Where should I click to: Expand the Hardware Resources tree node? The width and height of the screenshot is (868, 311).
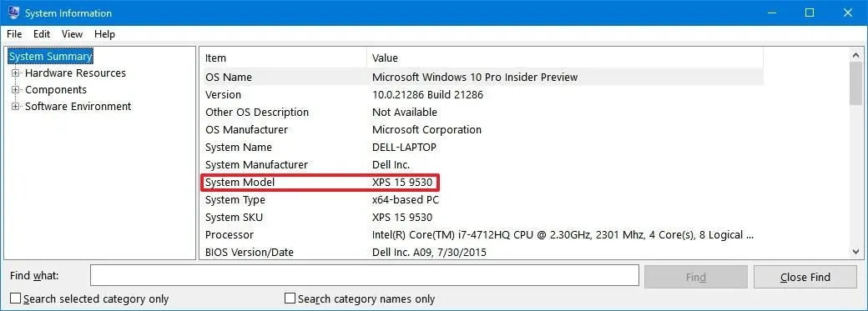[x=16, y=73]
